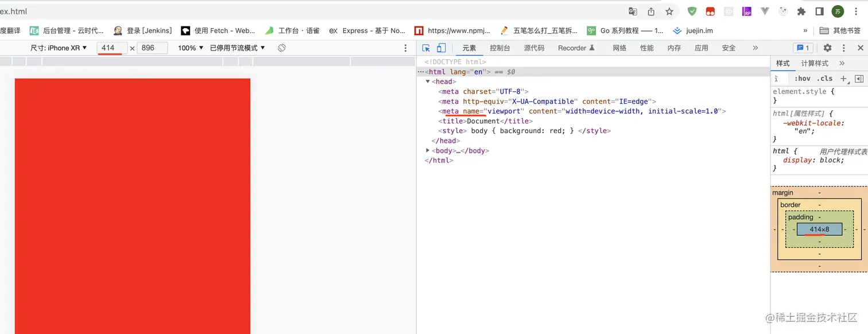The width and height of the screenshot is (868, 334).
Task: Open Chrome's three-dot main menu
Action: point(856,11)
